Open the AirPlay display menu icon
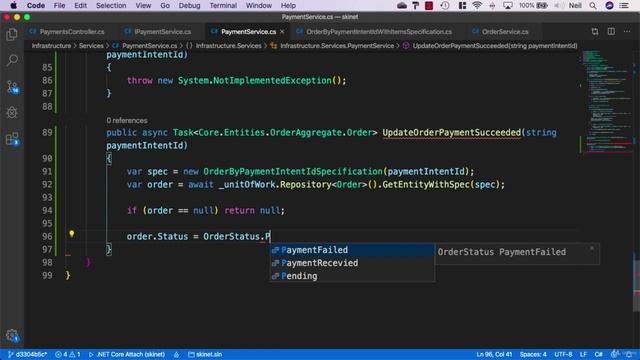The image size is (640, 360). pos(508,5)
